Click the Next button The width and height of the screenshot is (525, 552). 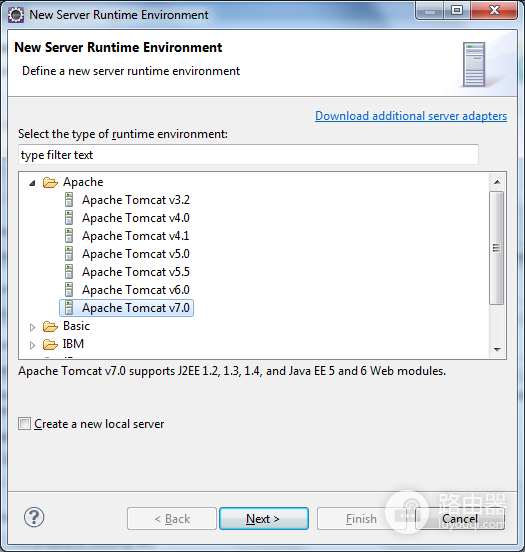(264, 519)
